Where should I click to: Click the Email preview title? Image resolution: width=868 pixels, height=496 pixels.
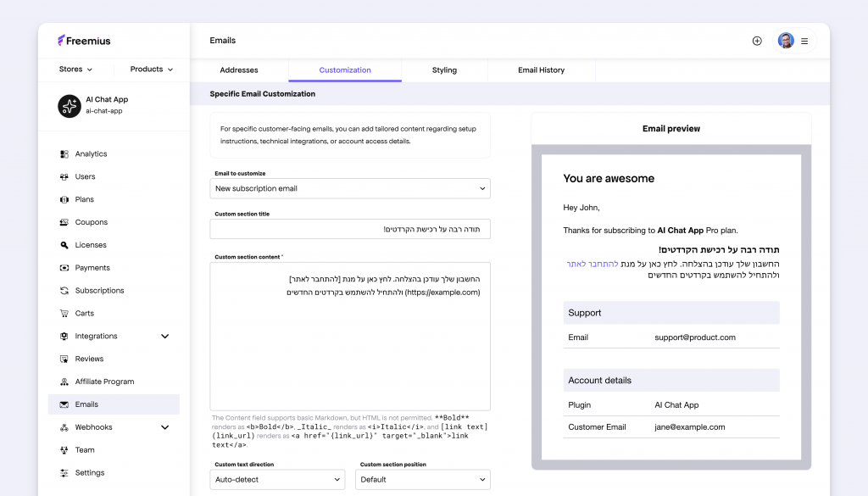point(671,128)
